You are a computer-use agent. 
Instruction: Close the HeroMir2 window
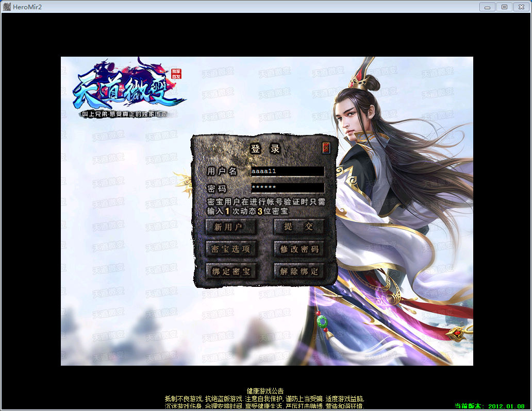[522, 7]
